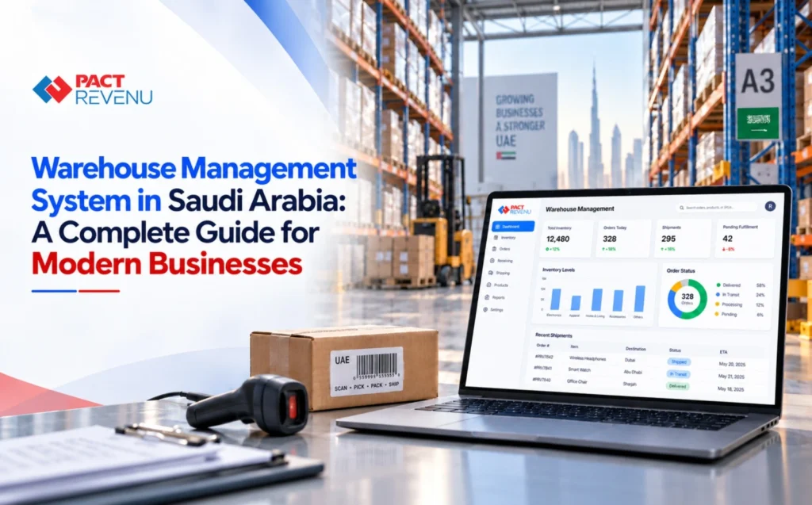The height and width of the screenshot is (505, 812).
Task: Click the Shipped status badge
Action: (x=679, y=362)
